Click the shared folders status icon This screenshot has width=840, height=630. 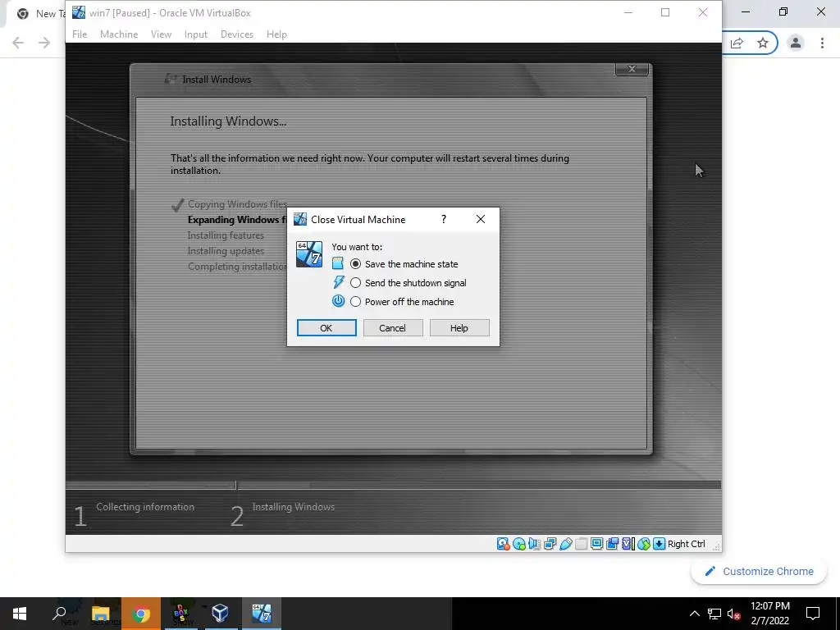581,544
